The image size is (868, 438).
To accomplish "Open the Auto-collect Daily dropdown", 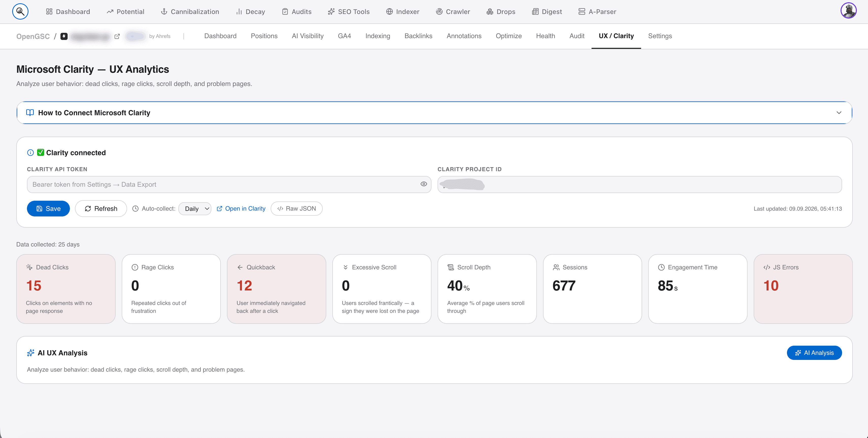I will click(x=195, y=209).
